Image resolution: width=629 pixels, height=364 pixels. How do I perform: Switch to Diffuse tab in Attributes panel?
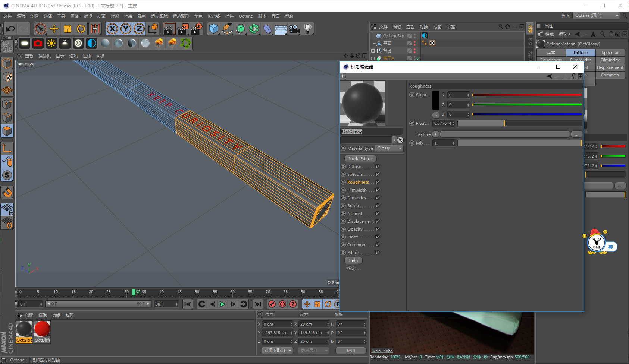pyautogui.click(x=581, y=53)
